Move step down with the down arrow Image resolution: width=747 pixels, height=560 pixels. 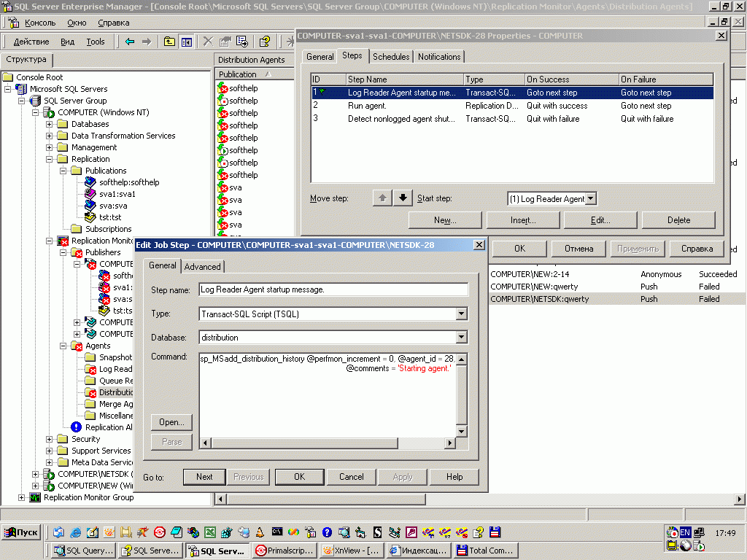[x=403, y=198]
